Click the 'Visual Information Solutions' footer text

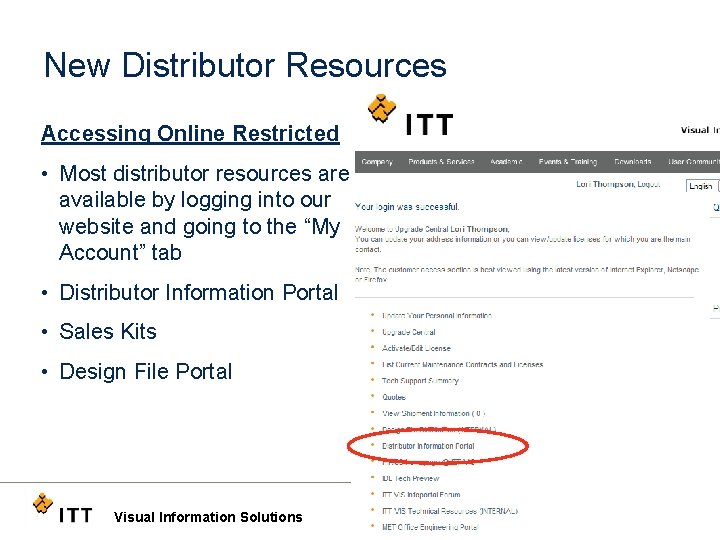[208, 517]
